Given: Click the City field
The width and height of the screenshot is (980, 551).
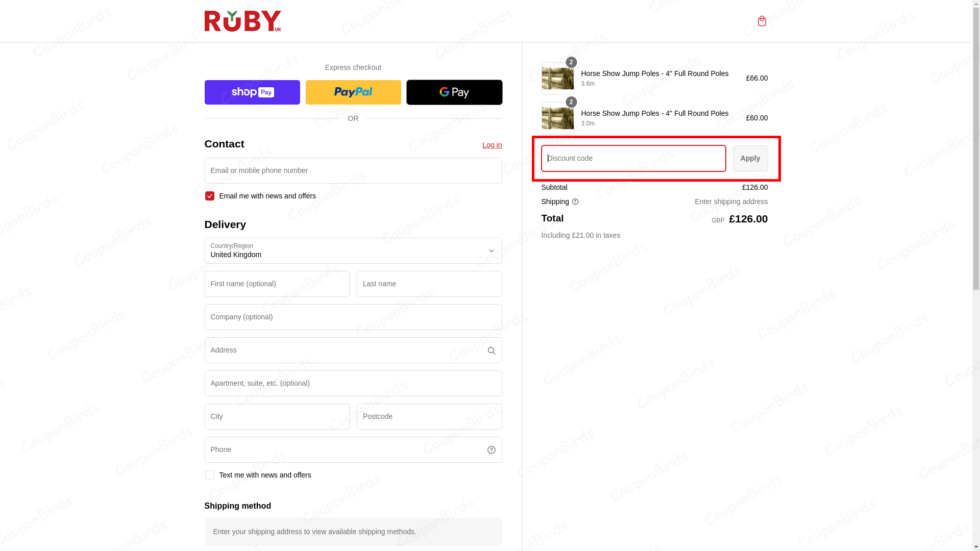Looking at the screenshot, I should click(277, 416).
